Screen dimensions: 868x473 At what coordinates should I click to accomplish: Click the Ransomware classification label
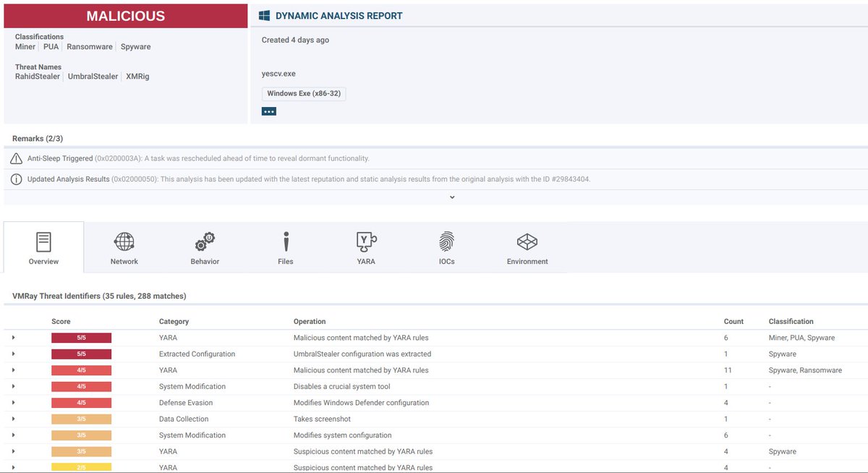point(90,46)
